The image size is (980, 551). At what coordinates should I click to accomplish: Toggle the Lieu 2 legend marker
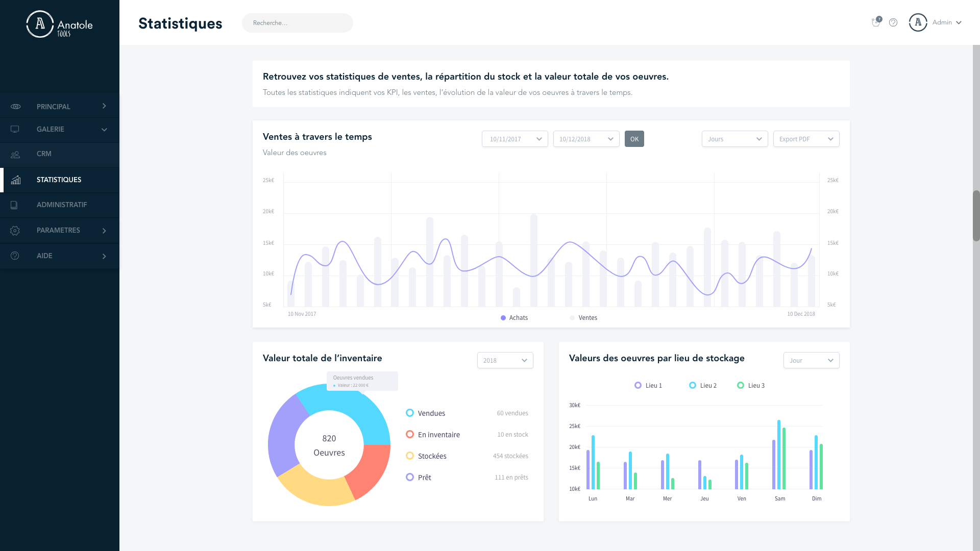(x=693, y=386)
